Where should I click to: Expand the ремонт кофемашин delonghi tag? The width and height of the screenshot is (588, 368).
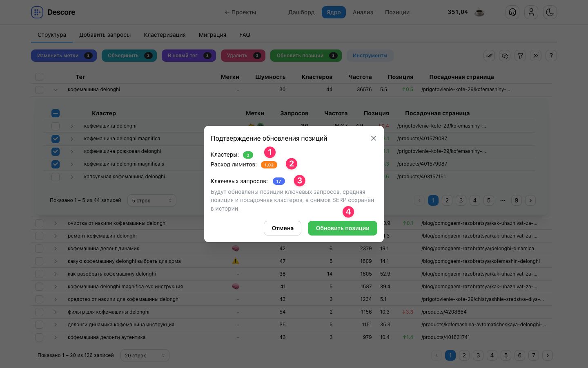point(56,236)
